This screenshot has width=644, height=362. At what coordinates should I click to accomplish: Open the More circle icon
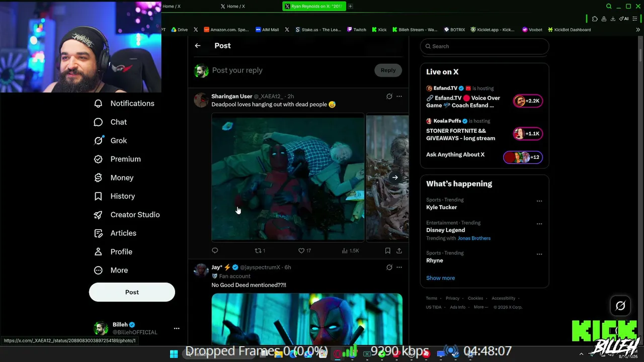click(99, 270)
